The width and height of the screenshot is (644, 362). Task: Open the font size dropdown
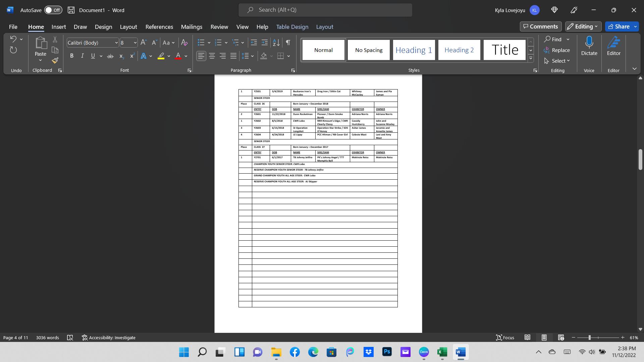pyautogui.click(x=135, y=43)
